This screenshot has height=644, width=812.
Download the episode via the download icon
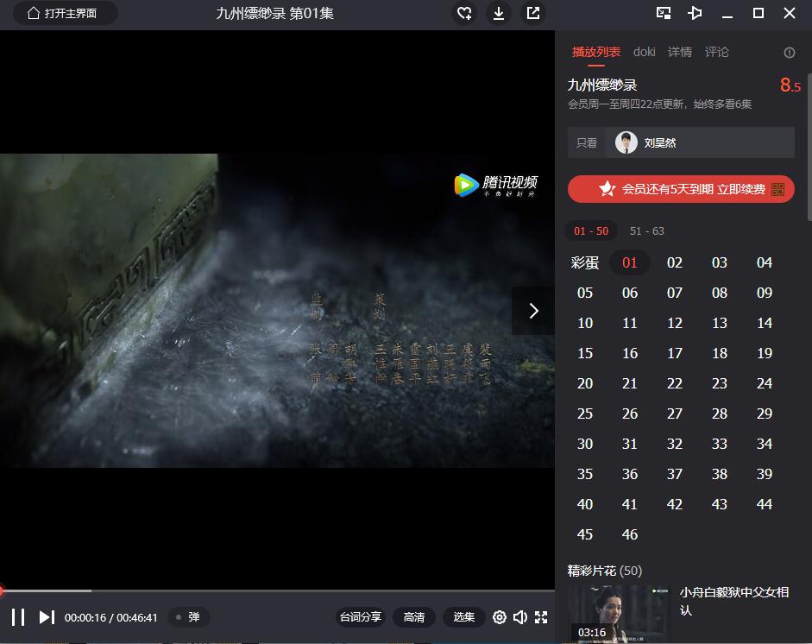point(499,13)
